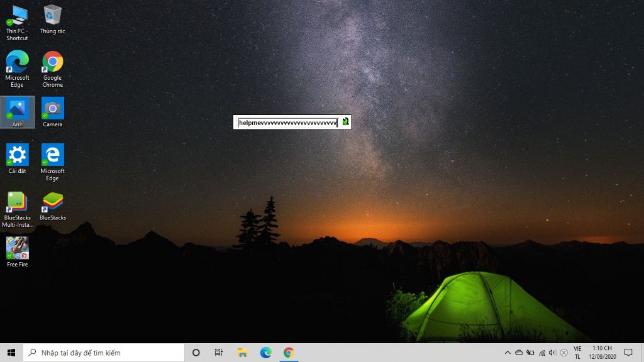
Task: Open the clock showing 1:10 CH 12/09/2020
Action: click(x=602, y=353)
